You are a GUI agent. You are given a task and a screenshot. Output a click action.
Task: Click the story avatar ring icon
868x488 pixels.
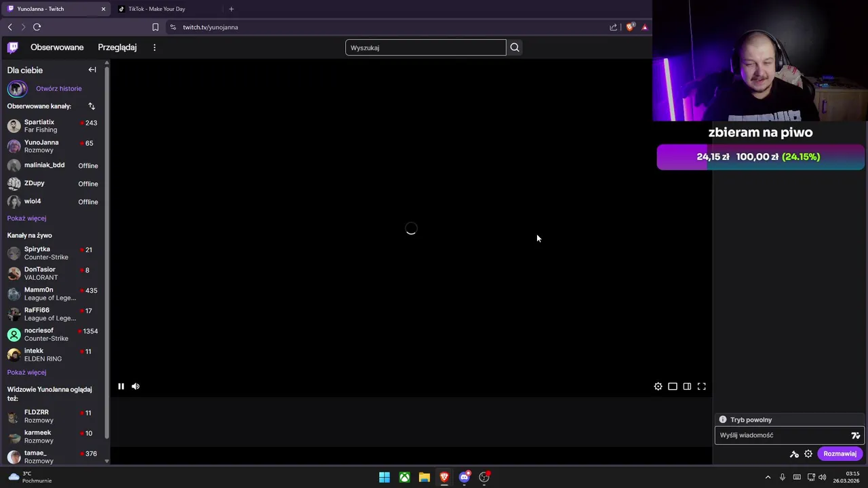coord(17,89)
